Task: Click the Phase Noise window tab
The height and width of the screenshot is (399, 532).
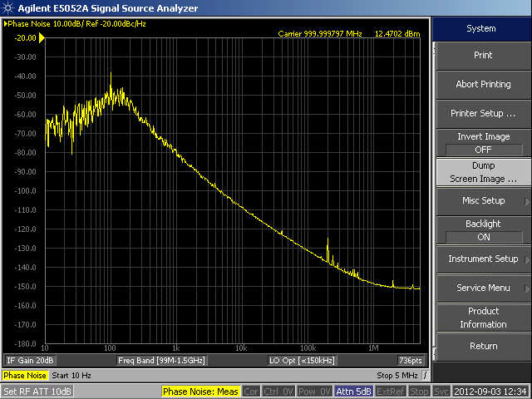Action: pyautogui.click(x=26, y=377)
